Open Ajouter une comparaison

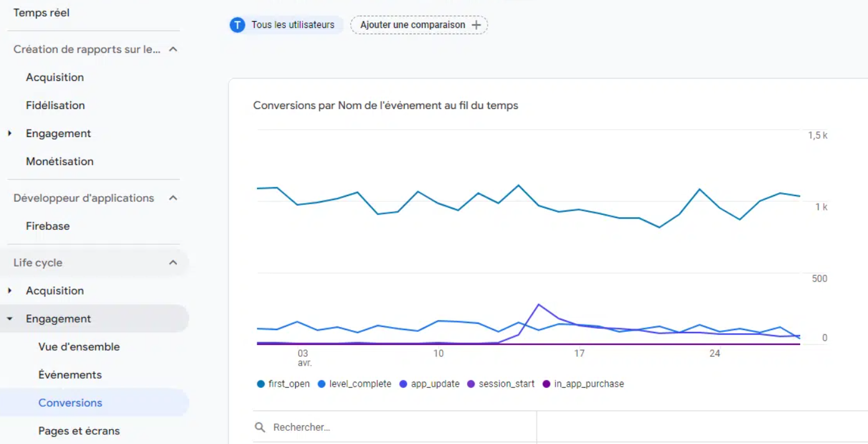click(418, 25)
